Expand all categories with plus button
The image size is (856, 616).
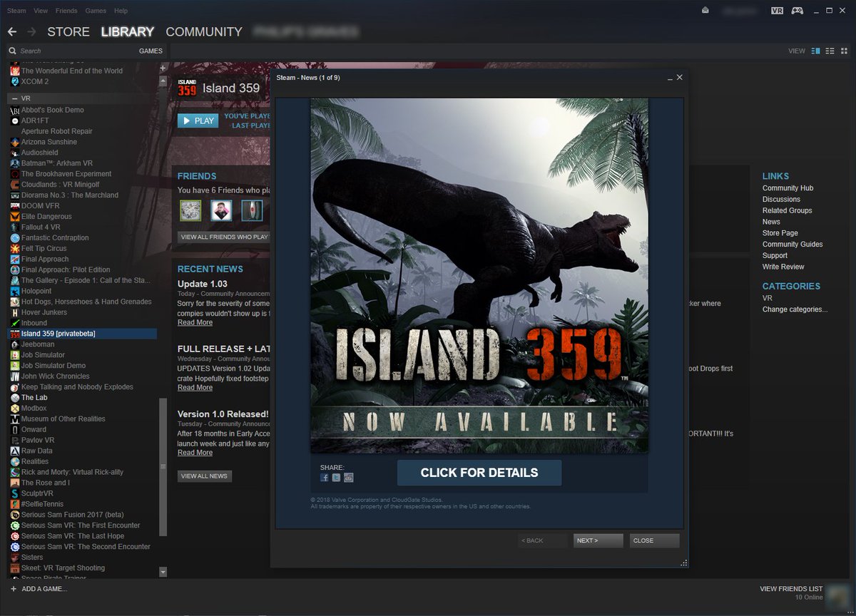coord(163,68)
